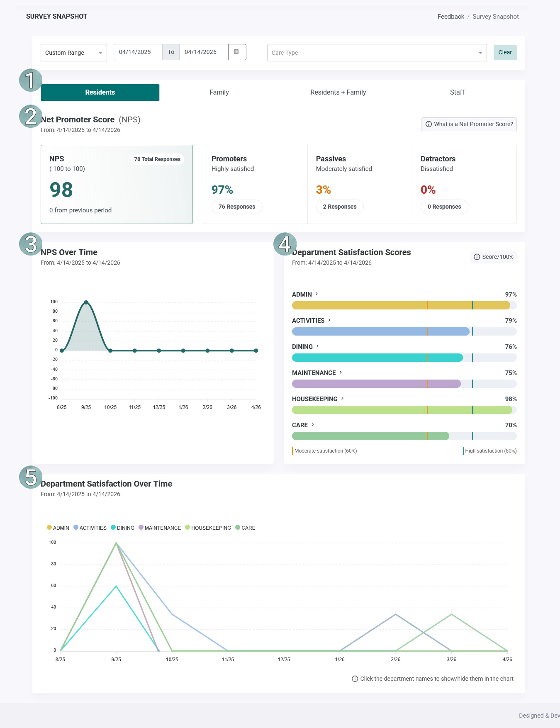Open the Feedback breadcrumb link
The image size is (560, 728).
[x=450, y=17]
